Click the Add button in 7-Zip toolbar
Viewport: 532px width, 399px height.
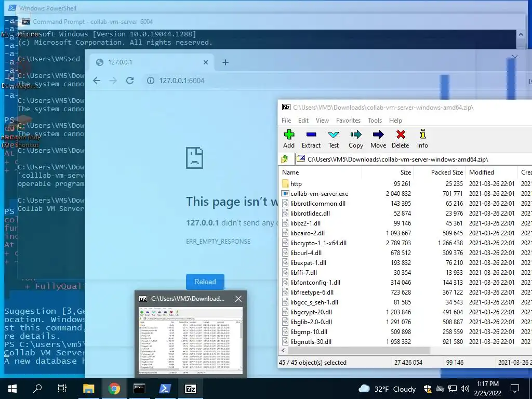tap(289, 139)
